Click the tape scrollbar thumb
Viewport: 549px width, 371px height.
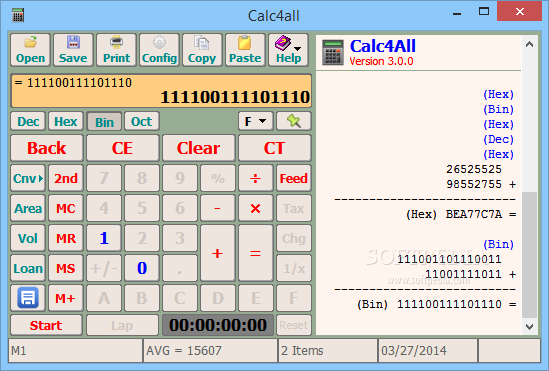coord(529,255)
